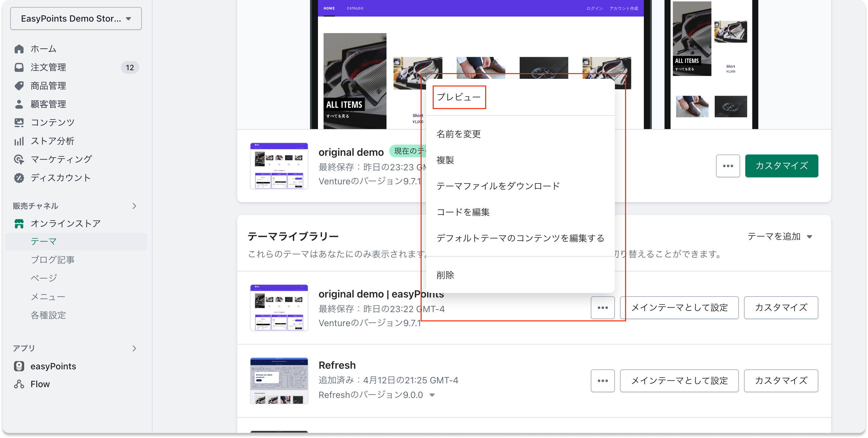Viewport: 868px width, 438px height.
Task: Click the green カスタマイズ button
Action: point(782,166)
